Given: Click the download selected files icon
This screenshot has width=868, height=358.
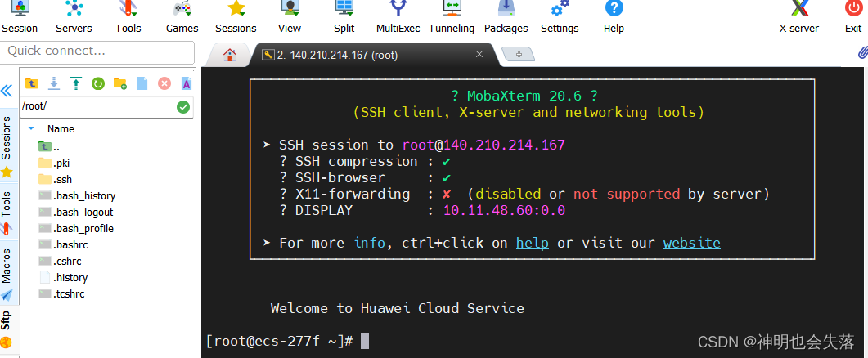Looking at the screenshot, I should click(54, 83).
